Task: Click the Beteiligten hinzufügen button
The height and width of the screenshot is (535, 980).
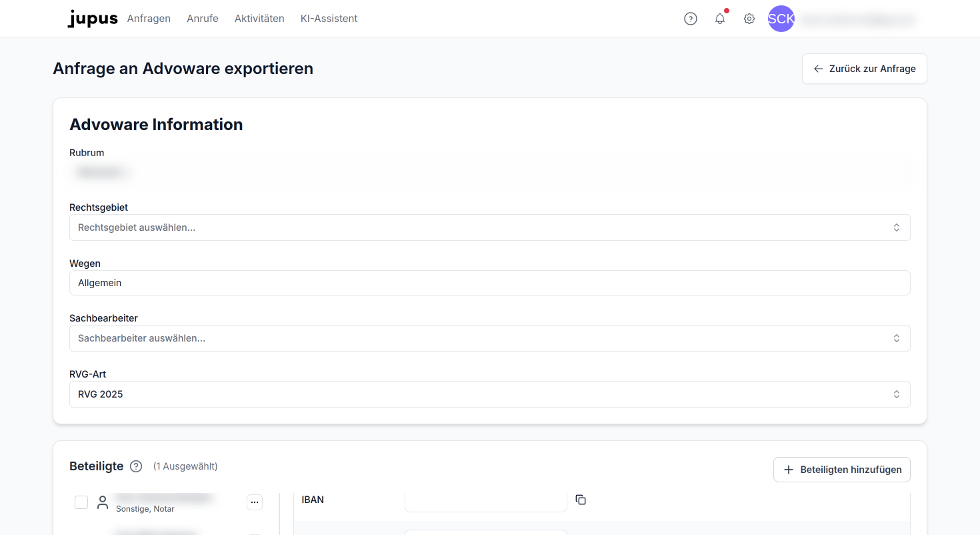Action: pos(842,470)
